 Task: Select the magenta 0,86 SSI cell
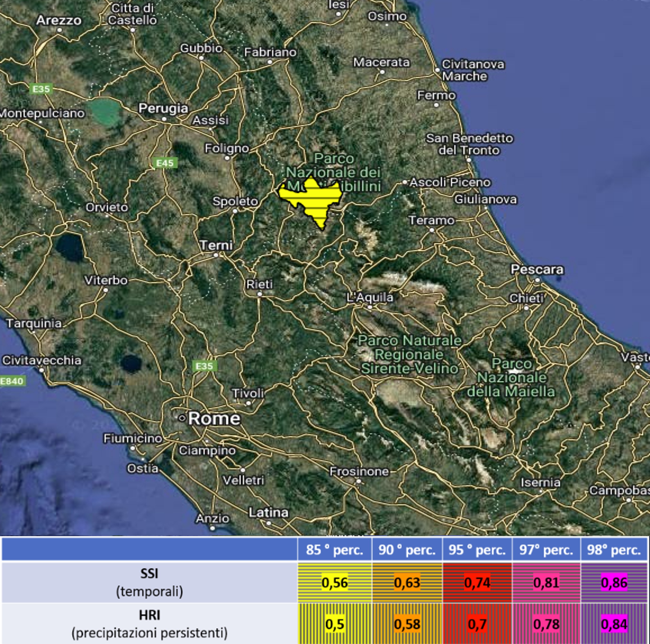[x=614, y=582]
